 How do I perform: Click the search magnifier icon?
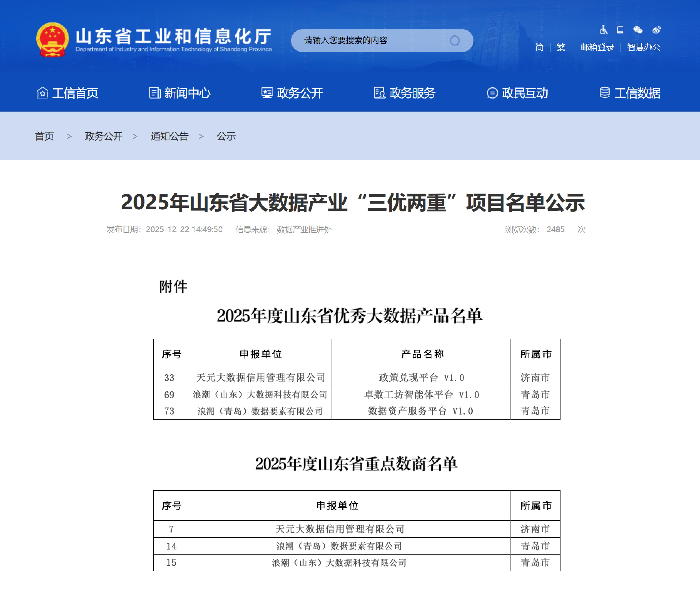pos(455,41)
